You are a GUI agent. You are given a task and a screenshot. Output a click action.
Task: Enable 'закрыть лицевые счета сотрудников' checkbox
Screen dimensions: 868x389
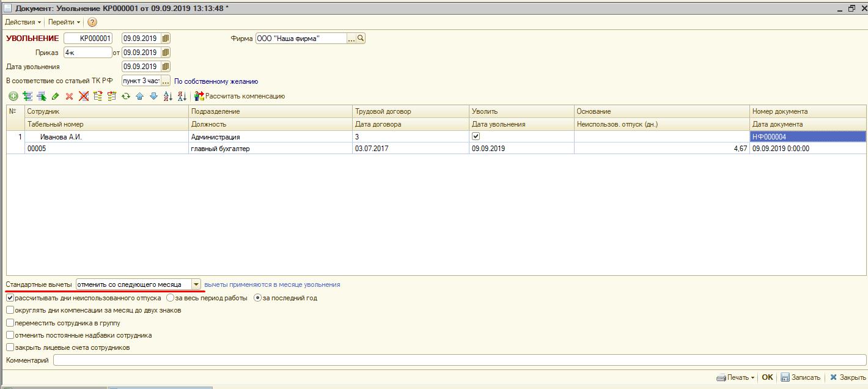(10, 347)
